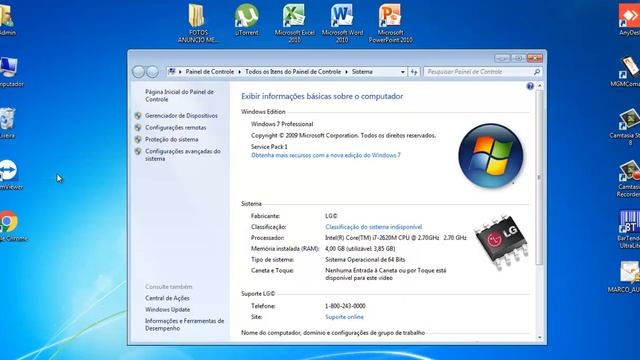
Task: Select the Computador desktop icon
Action: coord(10,72)
